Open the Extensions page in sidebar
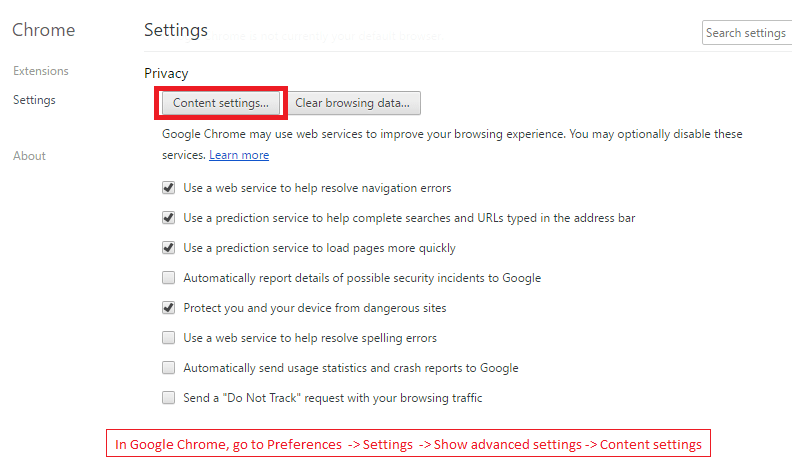The height and width of the screenshot is (474, 792). pyautogui.click(x=41, y=71)
